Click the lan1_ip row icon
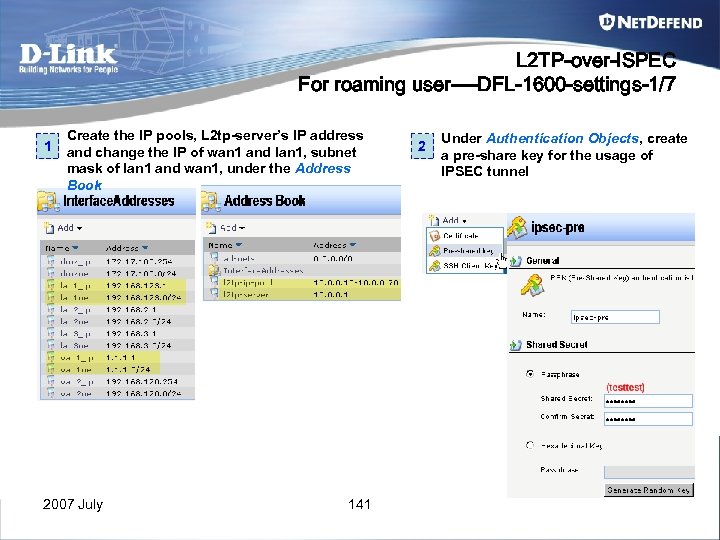720x540 pixels. 51,285
